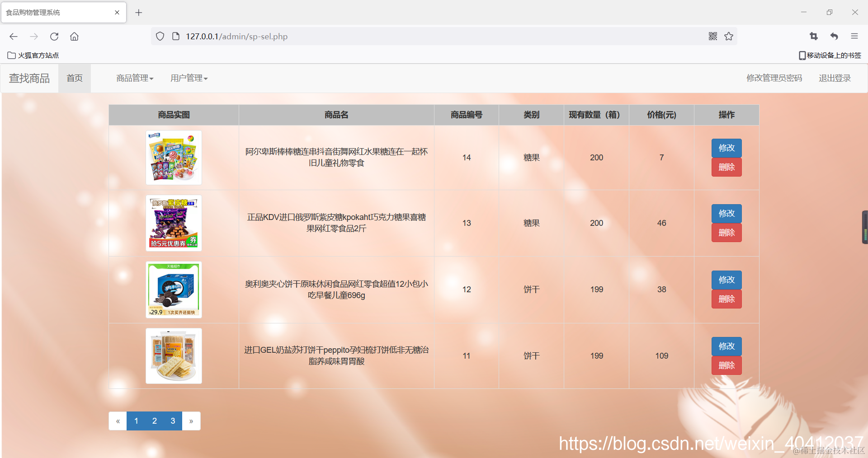Click the back navigation arrow
Viewport: 868px width, 458px height.
tap(13, 37)
